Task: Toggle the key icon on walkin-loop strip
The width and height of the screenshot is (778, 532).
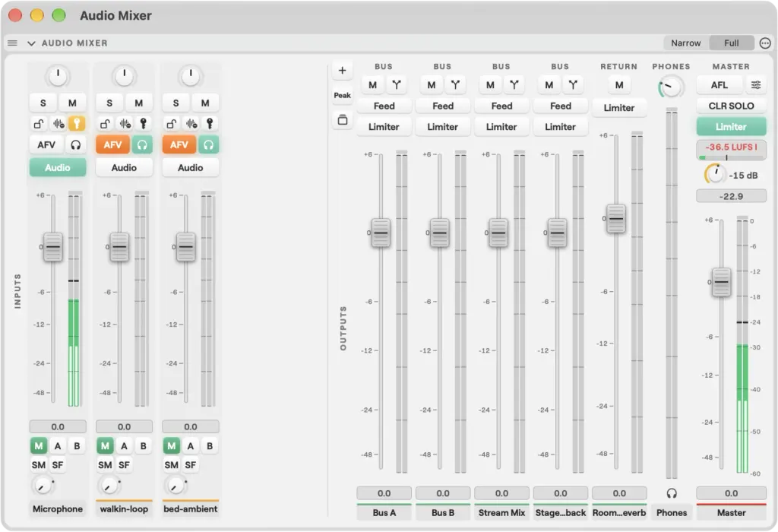Action: (x=144, y=124)
